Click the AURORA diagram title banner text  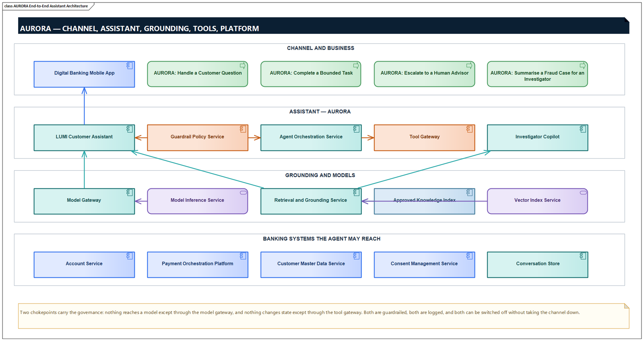[x=139, y=29]
